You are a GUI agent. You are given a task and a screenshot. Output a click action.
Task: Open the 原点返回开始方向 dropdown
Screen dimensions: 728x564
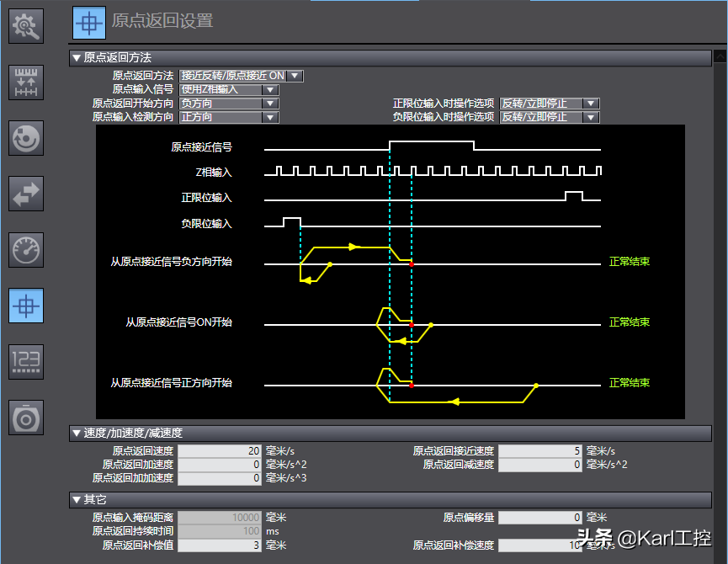tap(269, 104)
